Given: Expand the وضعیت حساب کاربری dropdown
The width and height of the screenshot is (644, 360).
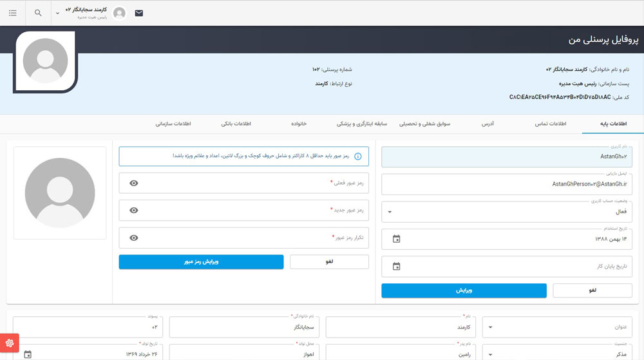Looking at the screenshot, I should coord(390,213).
